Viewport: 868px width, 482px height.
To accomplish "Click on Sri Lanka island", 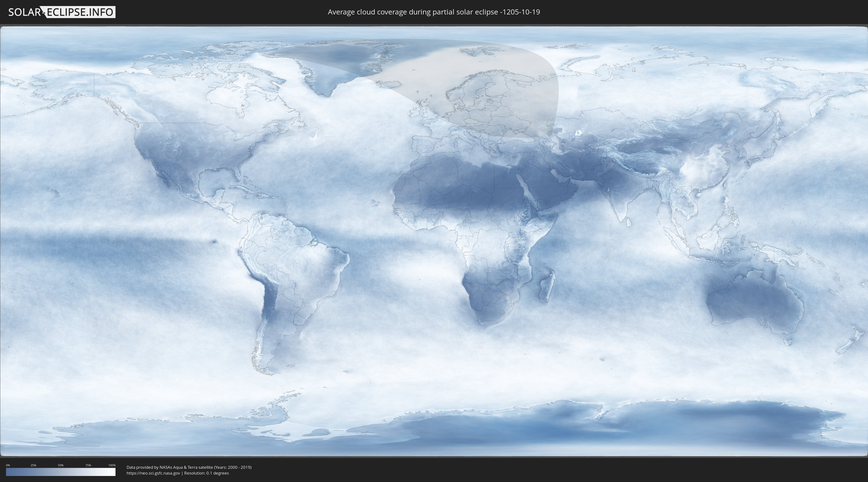I will (x=629, y=222).
